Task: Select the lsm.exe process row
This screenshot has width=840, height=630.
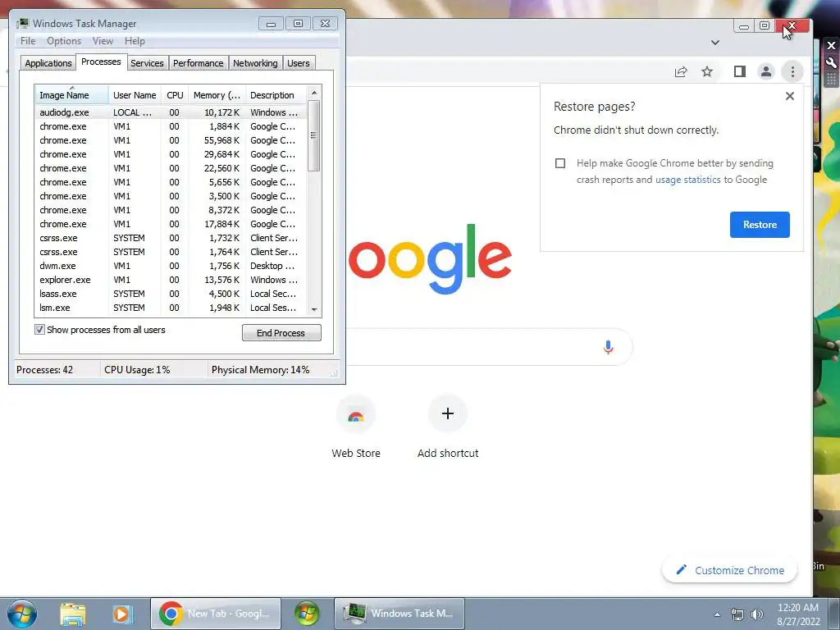Action: point(171,308)
